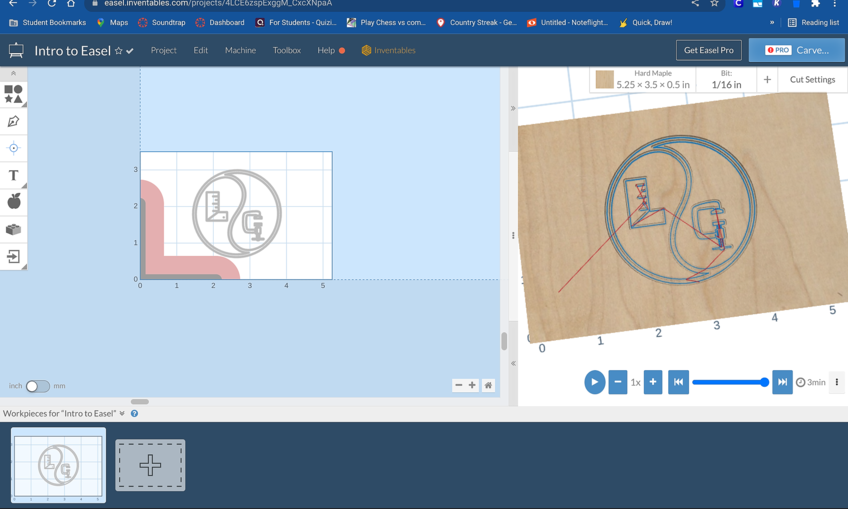The width and height of the screenshot is (848, 509).
Task: Click the horizontal canvas scrollbar
Action: (x=140, y=401)
